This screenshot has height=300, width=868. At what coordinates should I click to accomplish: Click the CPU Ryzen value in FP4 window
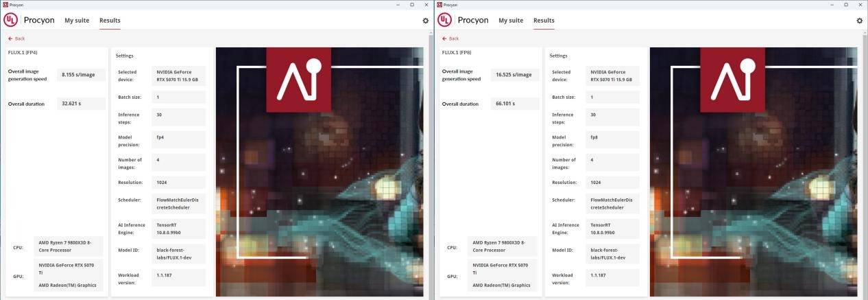69,246
